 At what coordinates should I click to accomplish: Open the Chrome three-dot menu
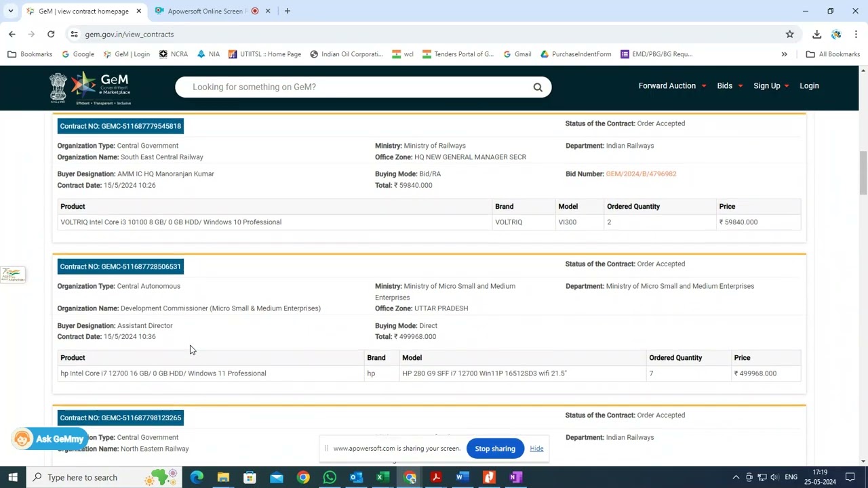pos(856,34)
